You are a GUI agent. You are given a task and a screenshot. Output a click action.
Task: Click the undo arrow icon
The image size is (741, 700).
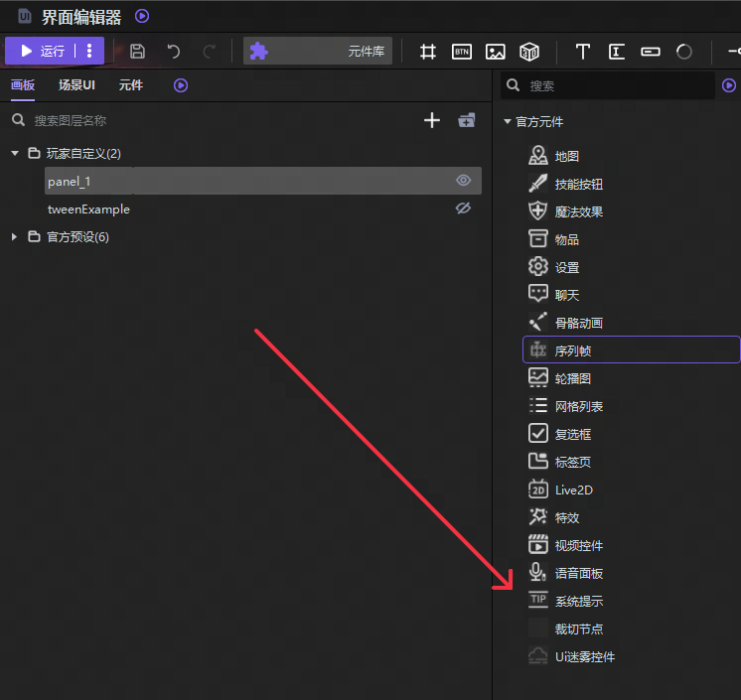tap(173, 52)
